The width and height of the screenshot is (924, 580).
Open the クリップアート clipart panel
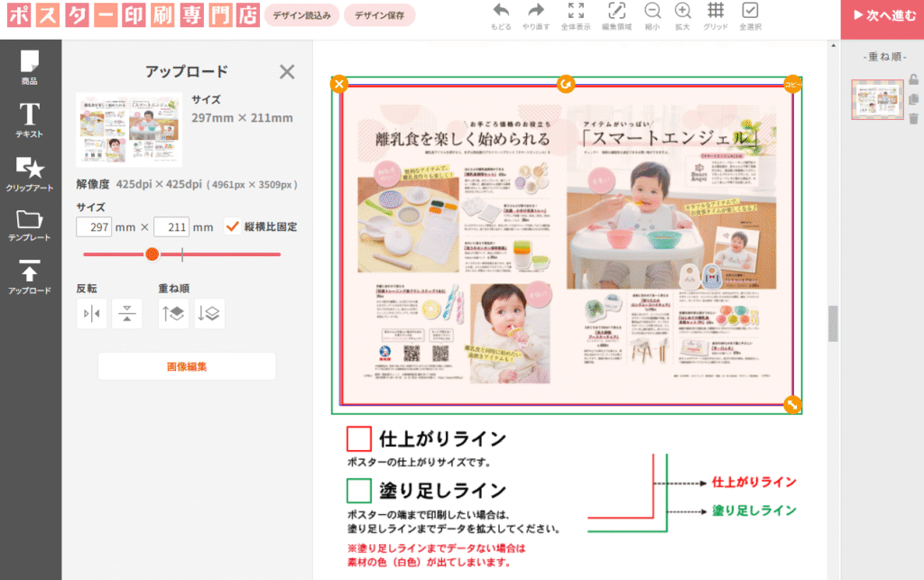[30, 174]
